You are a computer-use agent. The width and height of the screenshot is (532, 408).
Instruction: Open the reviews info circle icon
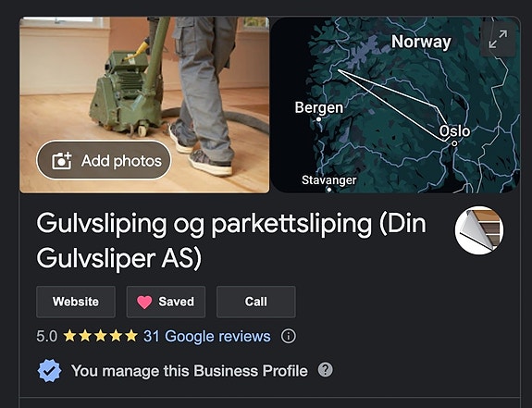point(289,337)
